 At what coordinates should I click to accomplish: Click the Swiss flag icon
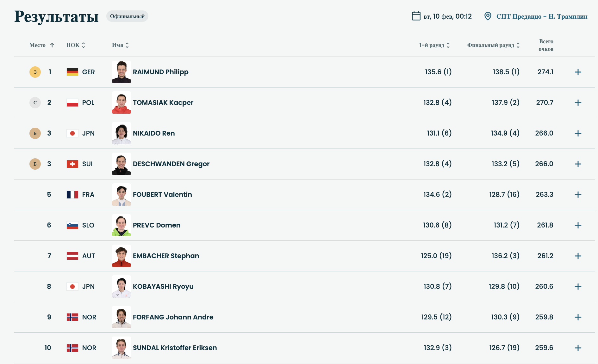click(72, 164)
